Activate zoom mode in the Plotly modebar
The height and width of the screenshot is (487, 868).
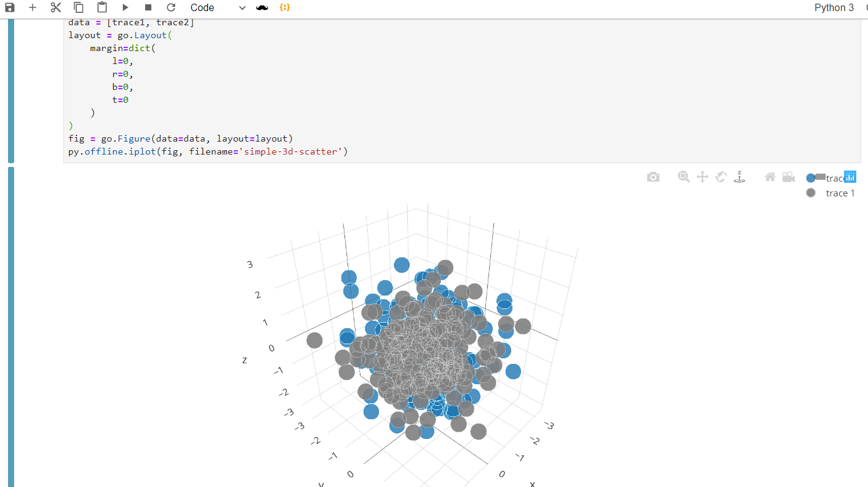(683, 177)
